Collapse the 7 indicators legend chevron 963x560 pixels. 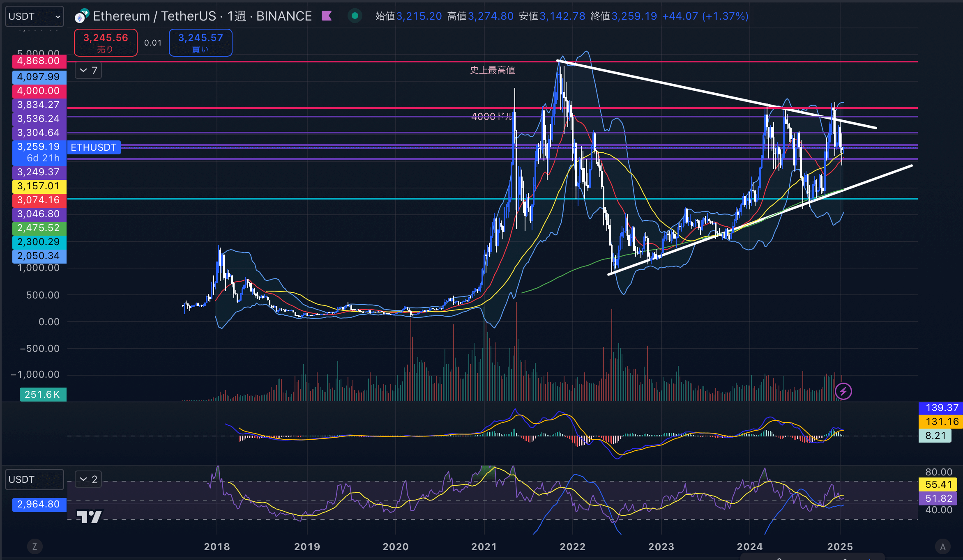coord(88,71)
